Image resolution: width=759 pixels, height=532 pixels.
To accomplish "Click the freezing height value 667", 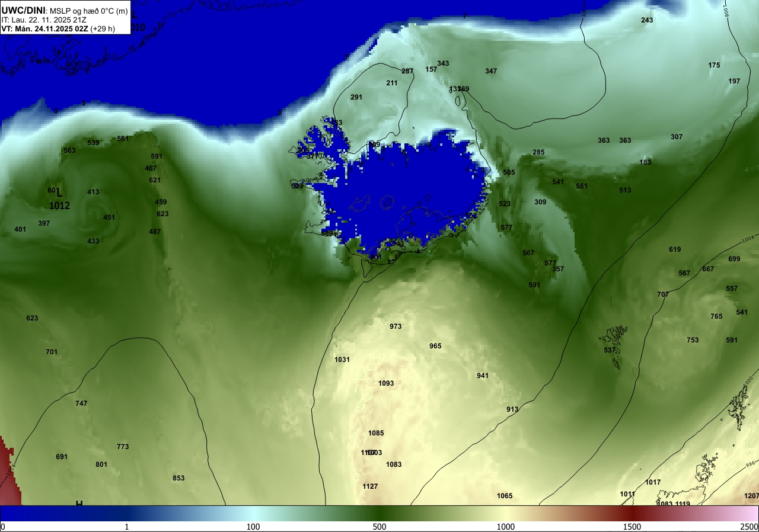I will (x=708, y=269).
